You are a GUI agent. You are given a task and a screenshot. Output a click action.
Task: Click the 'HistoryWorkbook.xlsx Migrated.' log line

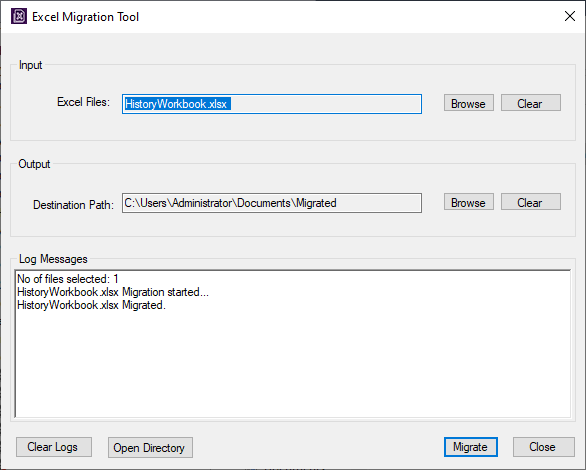91,305
